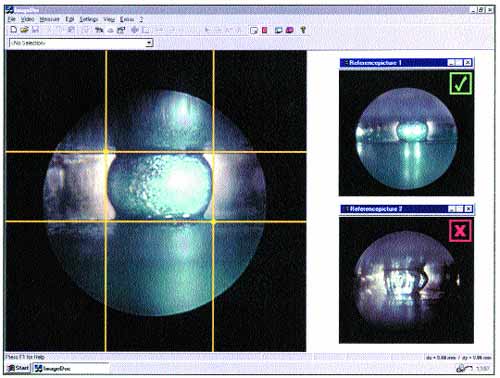Click the lower-right yellow measurement line intersection
This screenshot has width=500, height=378.
click(x=213, y=221)
